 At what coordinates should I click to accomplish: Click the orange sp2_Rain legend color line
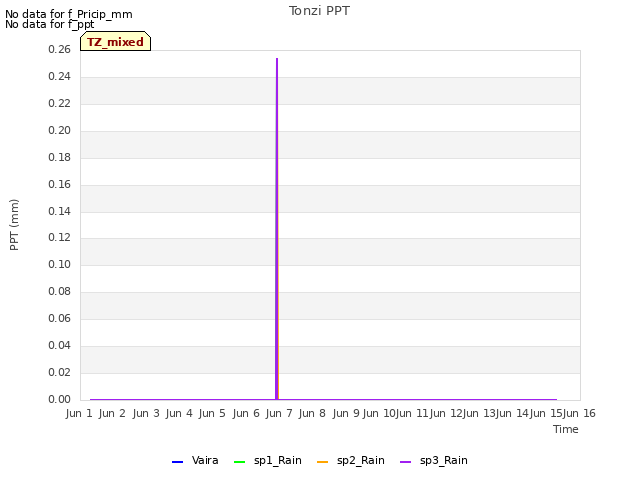click(322, 462)
